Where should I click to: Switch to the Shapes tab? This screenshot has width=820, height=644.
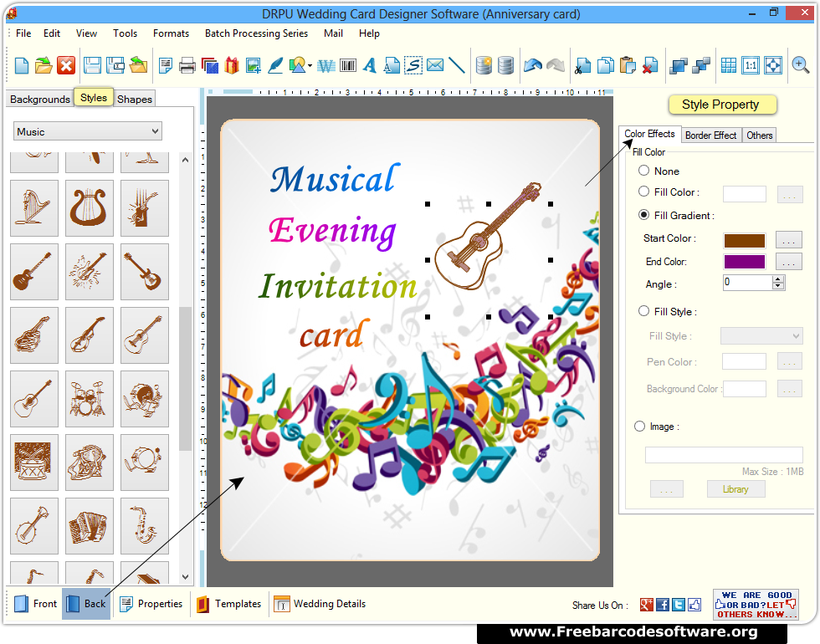pos(135,99)
